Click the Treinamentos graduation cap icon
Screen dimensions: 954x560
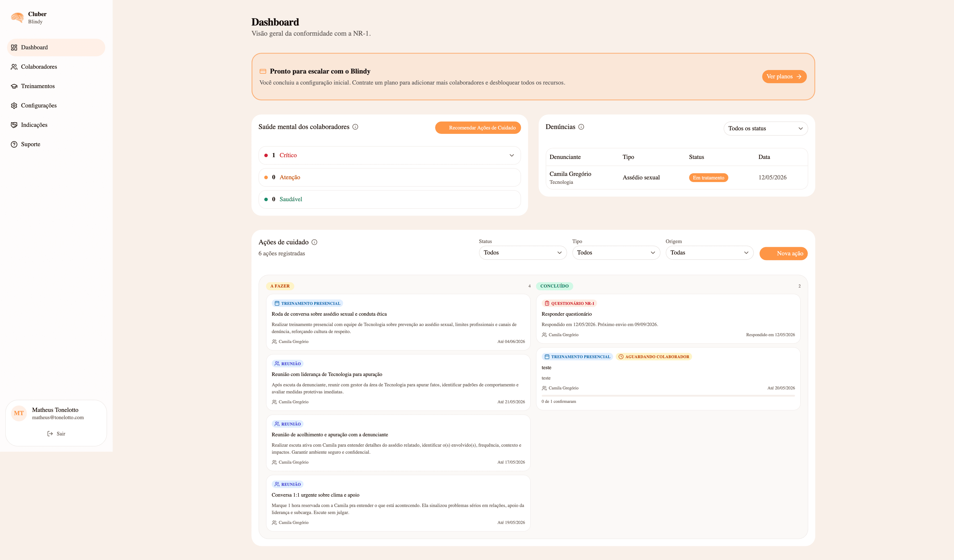click(x=14, y=86)
